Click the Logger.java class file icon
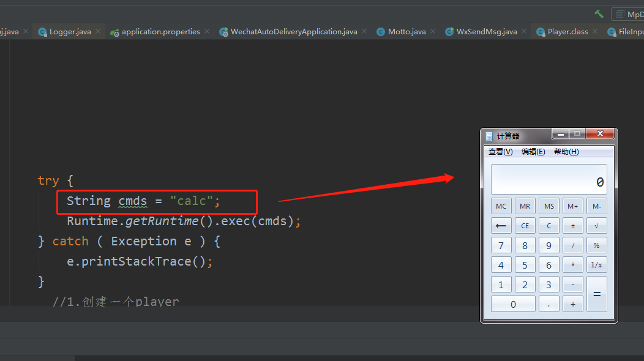Image resolution: width=644 pixels, height=361 pixels. (x=42, y=32)
